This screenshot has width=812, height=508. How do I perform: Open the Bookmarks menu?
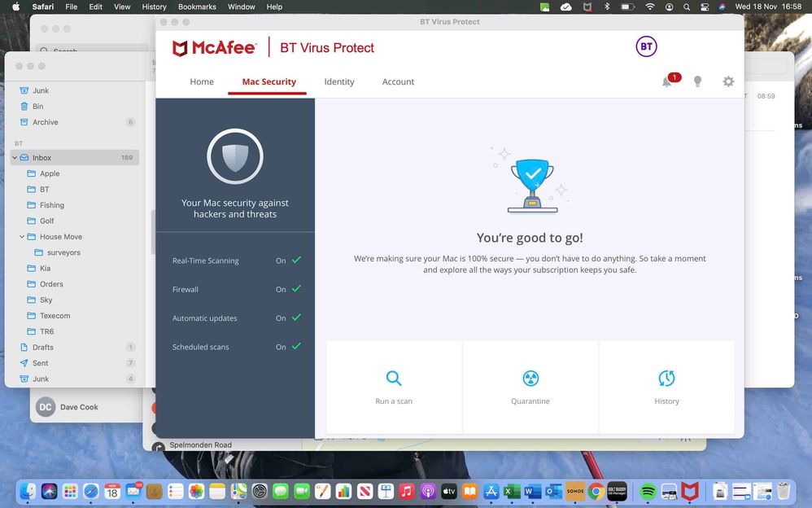196,7
